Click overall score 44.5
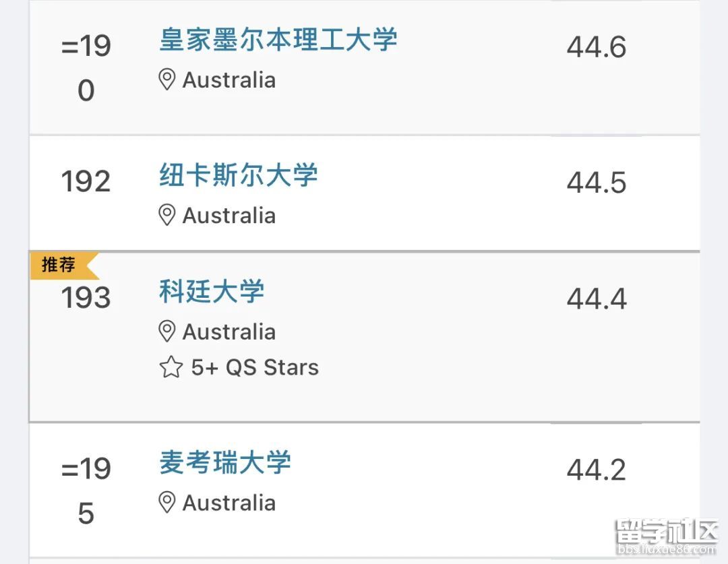 [597, 182]
